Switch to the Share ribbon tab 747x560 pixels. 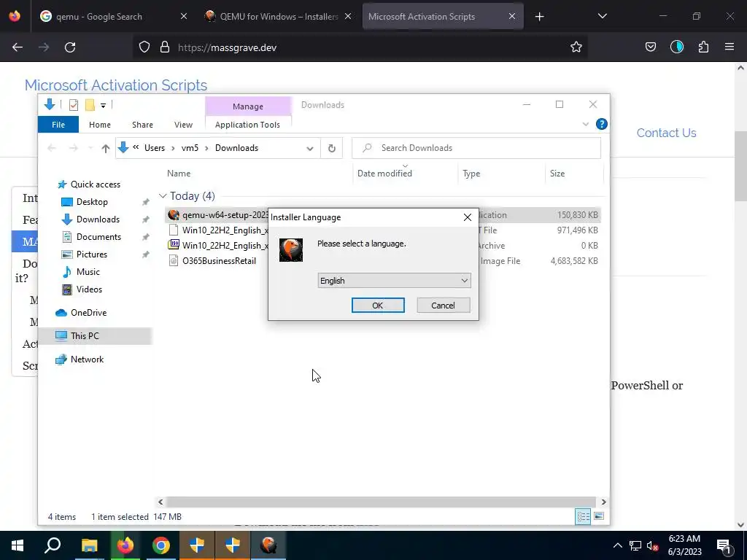click(142, 125)
